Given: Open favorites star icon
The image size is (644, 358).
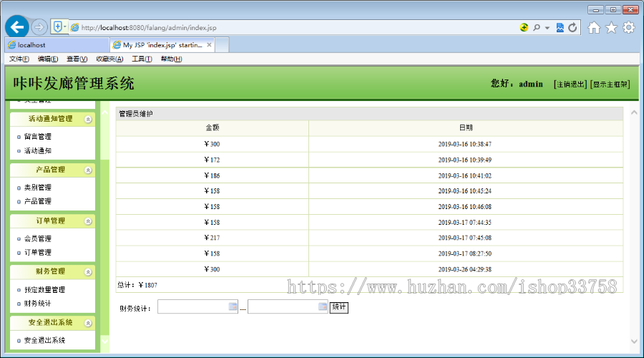Looking at the screenshot, I should coord(611,27).
